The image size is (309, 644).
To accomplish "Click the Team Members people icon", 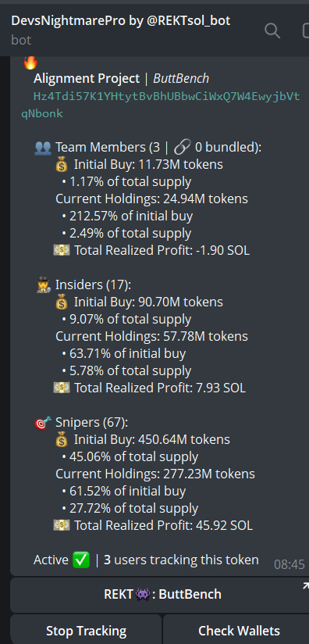I will click(x=43, y=148).
